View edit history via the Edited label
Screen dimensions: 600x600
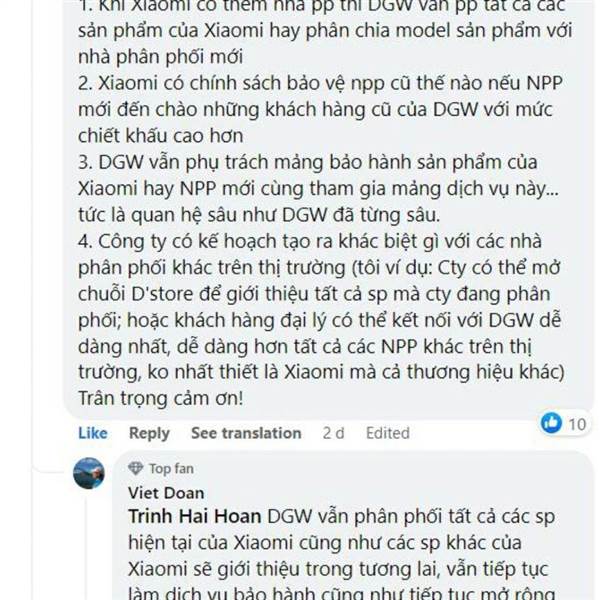coord(388,433)
